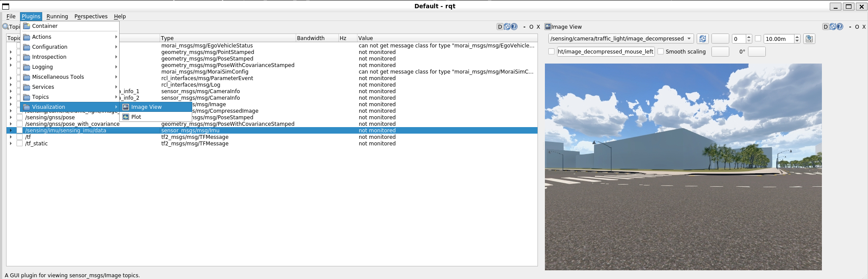
Task: Select Image View in Visualization submenu
Action: (x=146, y=107)
